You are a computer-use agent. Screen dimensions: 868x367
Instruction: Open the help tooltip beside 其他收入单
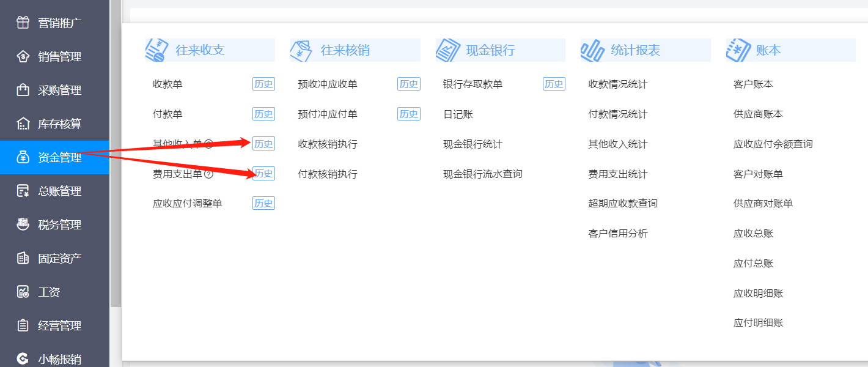coord(208,143)
